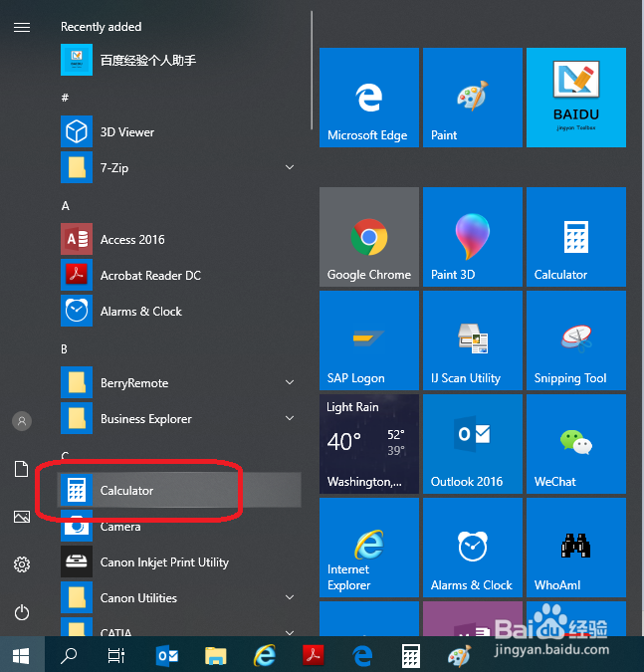Viewport: 644px width, 672px height.
Task: Open the Snipping Tool tile
Action: pos(576,340)
